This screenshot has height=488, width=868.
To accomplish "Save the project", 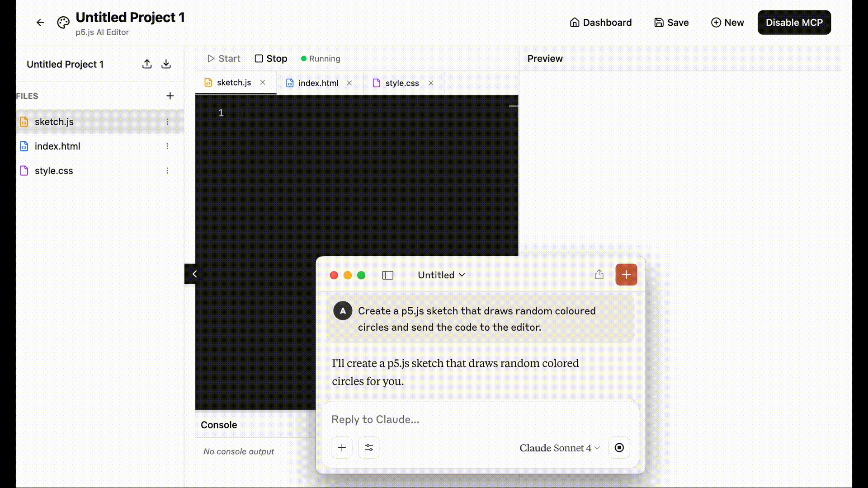I will 671,23.
